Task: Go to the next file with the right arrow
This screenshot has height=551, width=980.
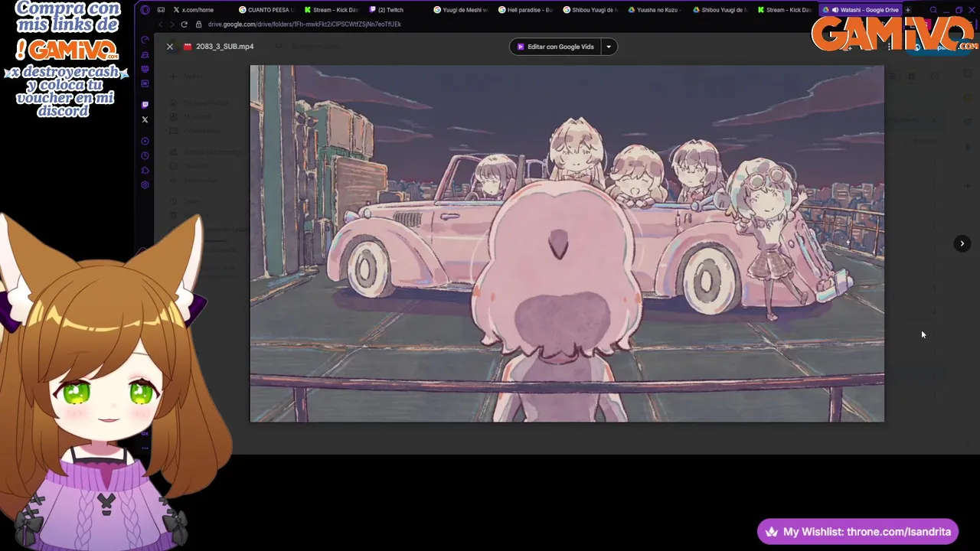Action: pos(962,243)
